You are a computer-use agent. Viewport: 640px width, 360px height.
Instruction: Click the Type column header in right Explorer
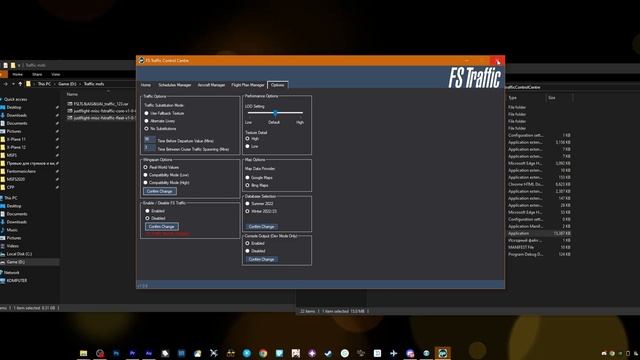pyautogui.click(x=513, y=98)
